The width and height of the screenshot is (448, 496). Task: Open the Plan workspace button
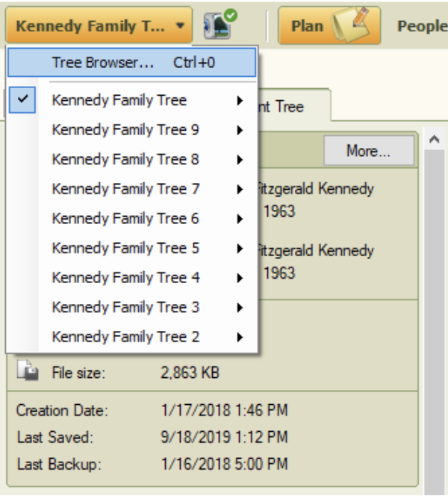coord(329,25)
